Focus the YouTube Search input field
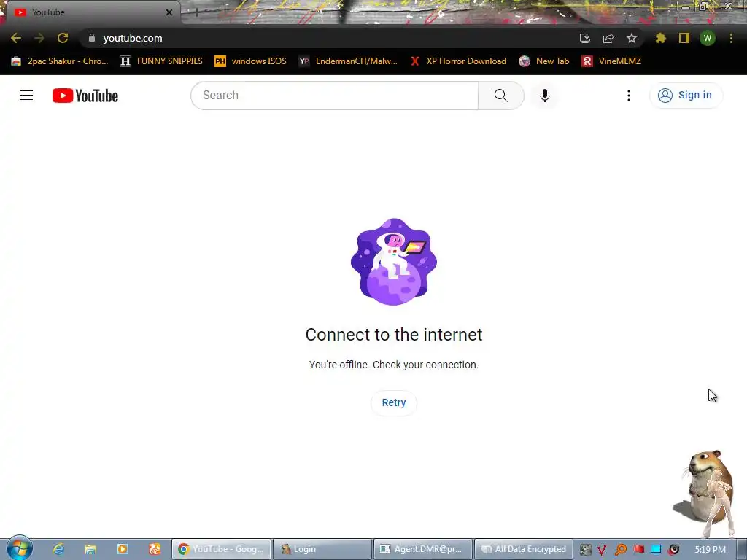Image resolution: width=747 pixels, height=560 pixels. (x=334, y=96)
